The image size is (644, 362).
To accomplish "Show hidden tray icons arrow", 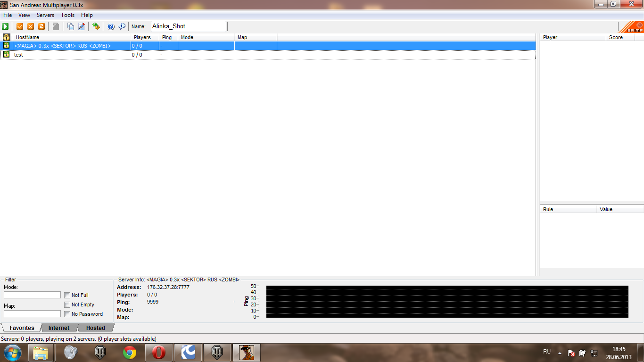I will pos(560,353).
